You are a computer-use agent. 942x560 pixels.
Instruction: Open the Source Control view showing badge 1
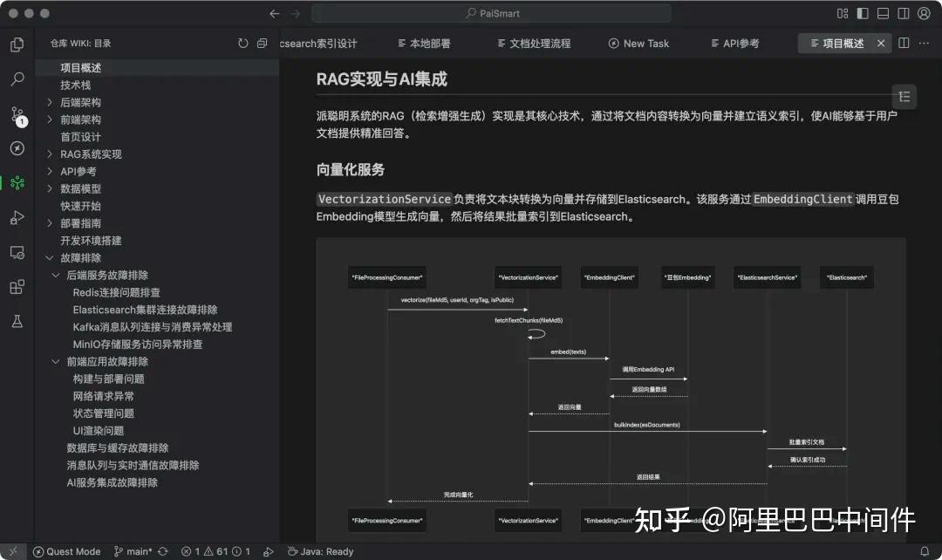(x=16, y=114)
